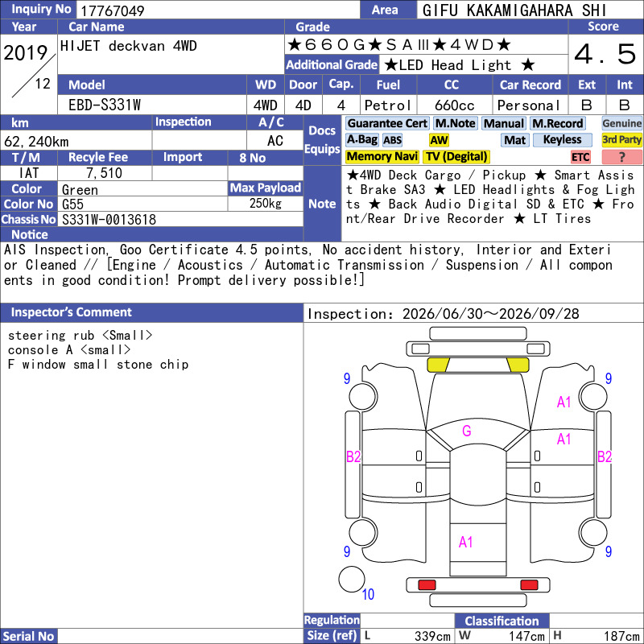
Task: Click the height value 187cm
Action: click(621, 636)
